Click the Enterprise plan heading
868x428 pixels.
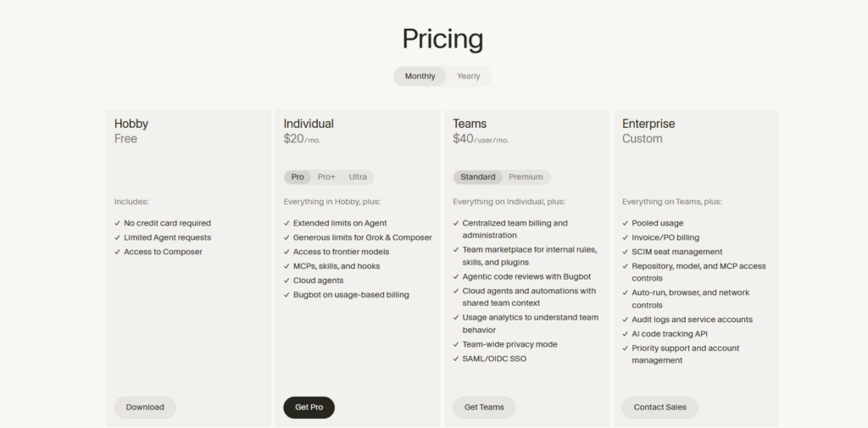click(648, 124)
